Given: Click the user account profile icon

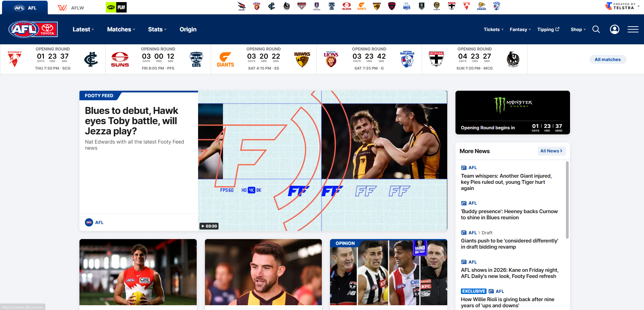Looking at the screenshot, I should point(615,29).
